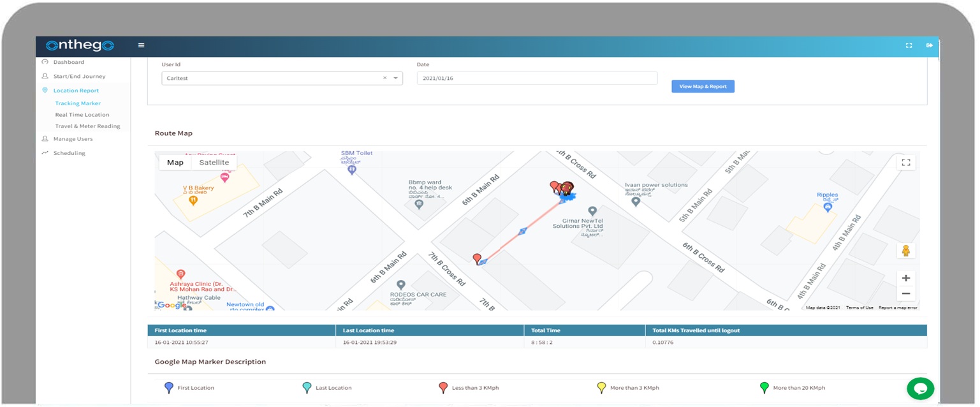Clear the Carltest user selection
980x407 pixels.
coord(384,78)
